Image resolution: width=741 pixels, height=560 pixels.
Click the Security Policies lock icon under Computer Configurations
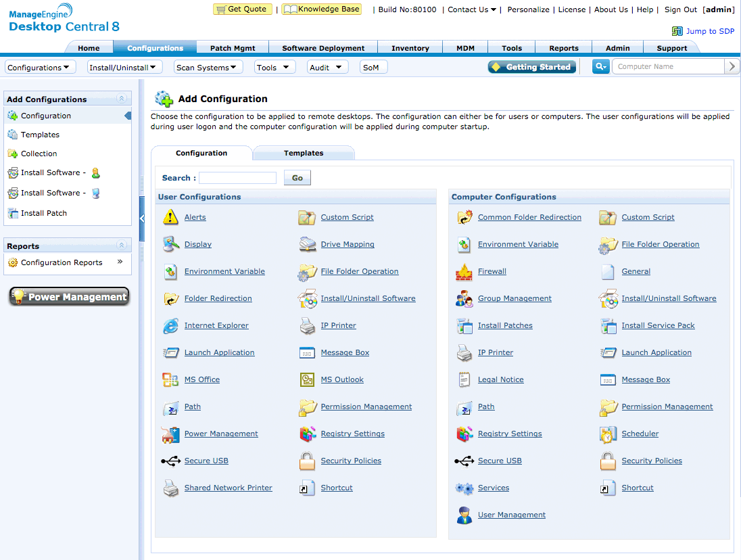(608, 461)
